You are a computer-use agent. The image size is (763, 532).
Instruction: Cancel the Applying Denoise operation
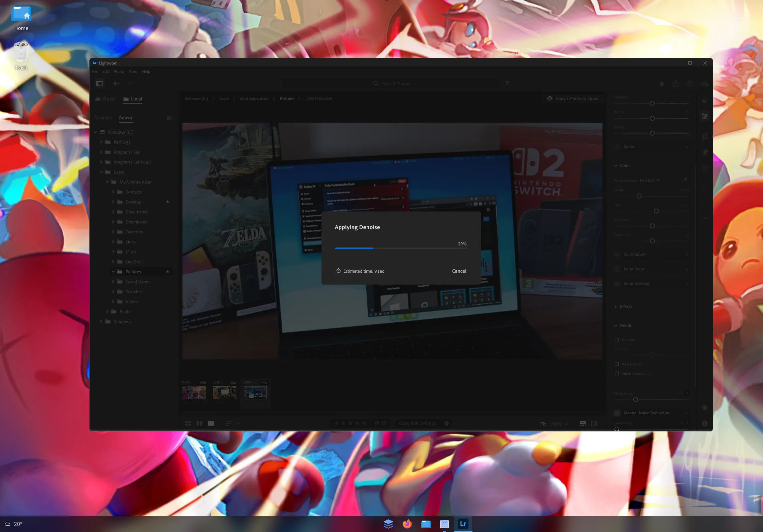[459, 271]
